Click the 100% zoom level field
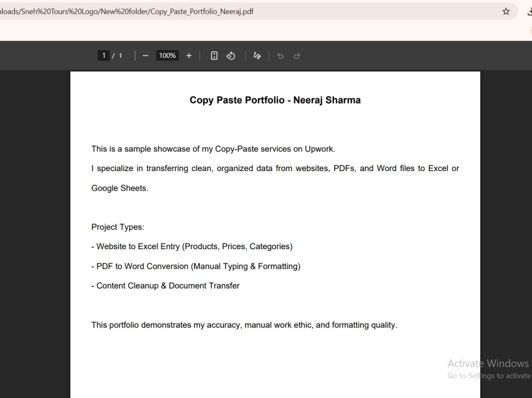Viewport: 532px width, 398px height. click(x=167, y=55)
